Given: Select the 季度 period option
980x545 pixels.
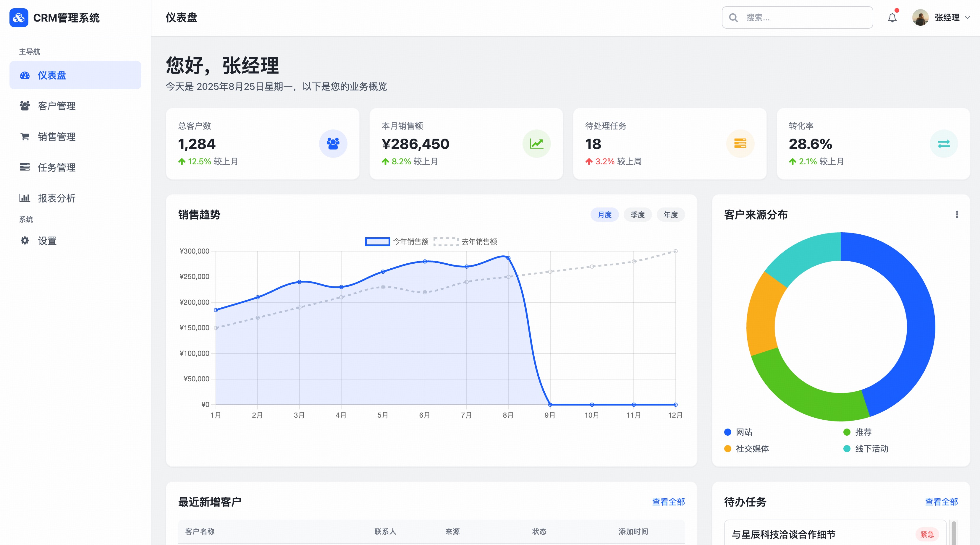Looking at the screenshot, I should point(638,215).
